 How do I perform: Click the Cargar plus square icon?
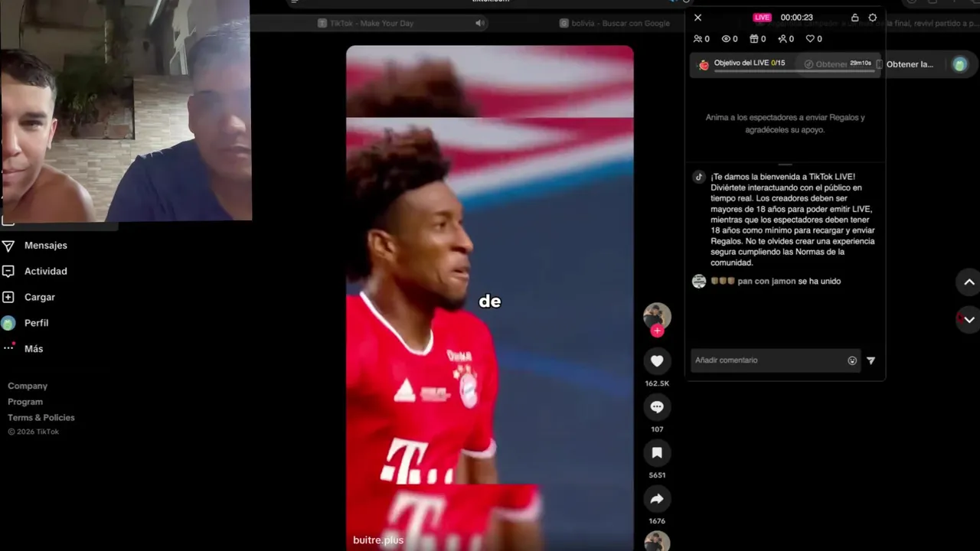pos(8,298)
